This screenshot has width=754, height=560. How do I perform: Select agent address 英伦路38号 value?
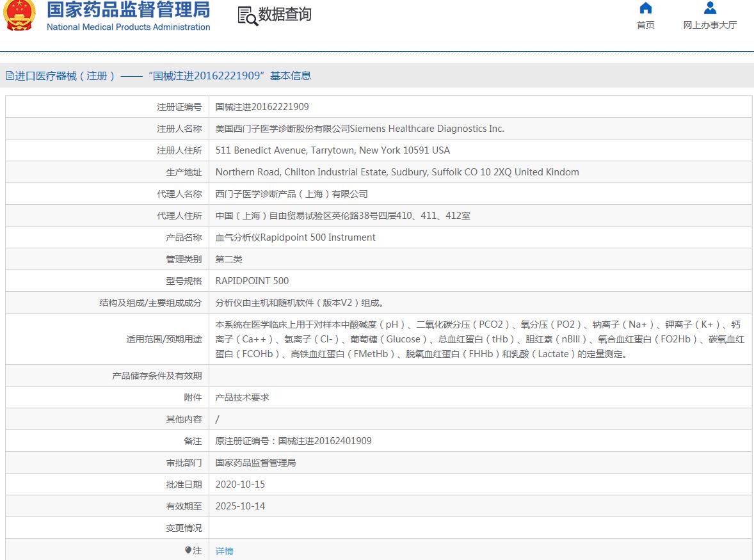[x=343, y=216]
